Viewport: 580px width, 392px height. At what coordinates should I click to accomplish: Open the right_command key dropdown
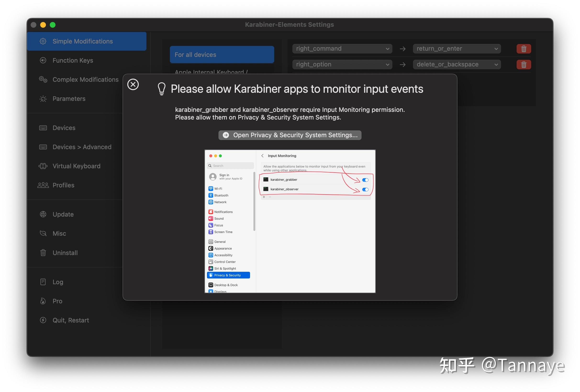pos(342,49)
